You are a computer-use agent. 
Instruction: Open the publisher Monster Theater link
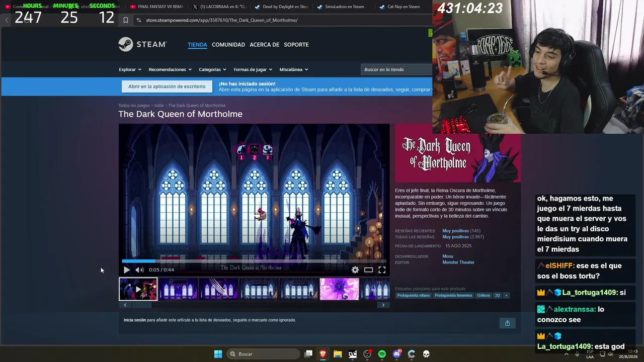(458, 262)
